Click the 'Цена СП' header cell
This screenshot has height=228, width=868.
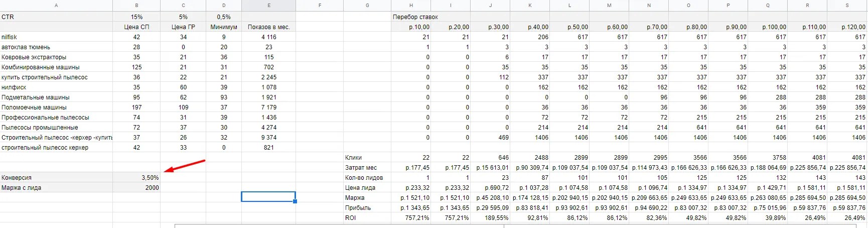tap(136, 27)
